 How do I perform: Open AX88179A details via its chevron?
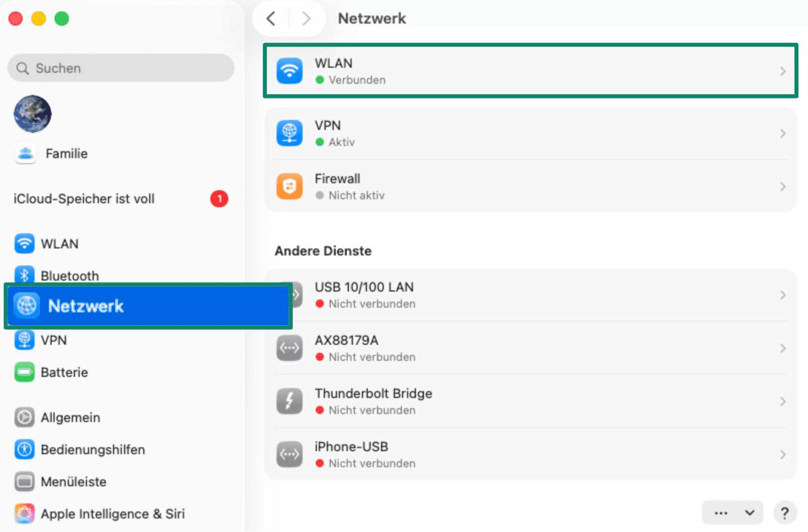783,348
